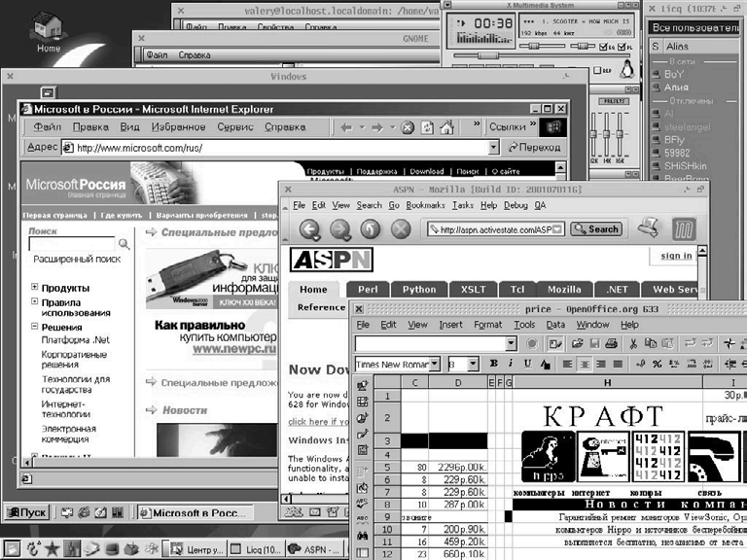747x560 pixels.
Task: Switch to the Python tab on ASPN
Action: (419, 290)
